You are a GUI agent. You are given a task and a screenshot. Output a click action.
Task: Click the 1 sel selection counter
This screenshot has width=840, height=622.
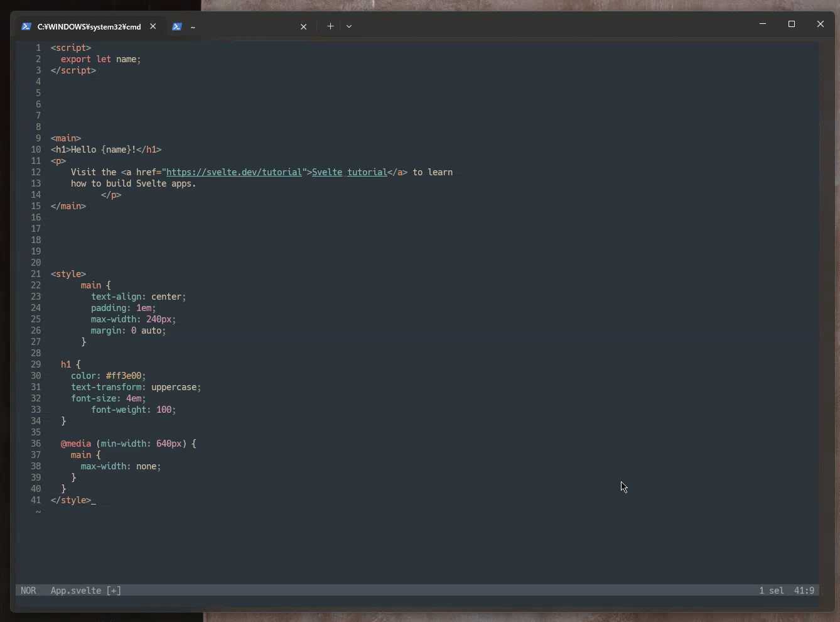pos(772,591)
